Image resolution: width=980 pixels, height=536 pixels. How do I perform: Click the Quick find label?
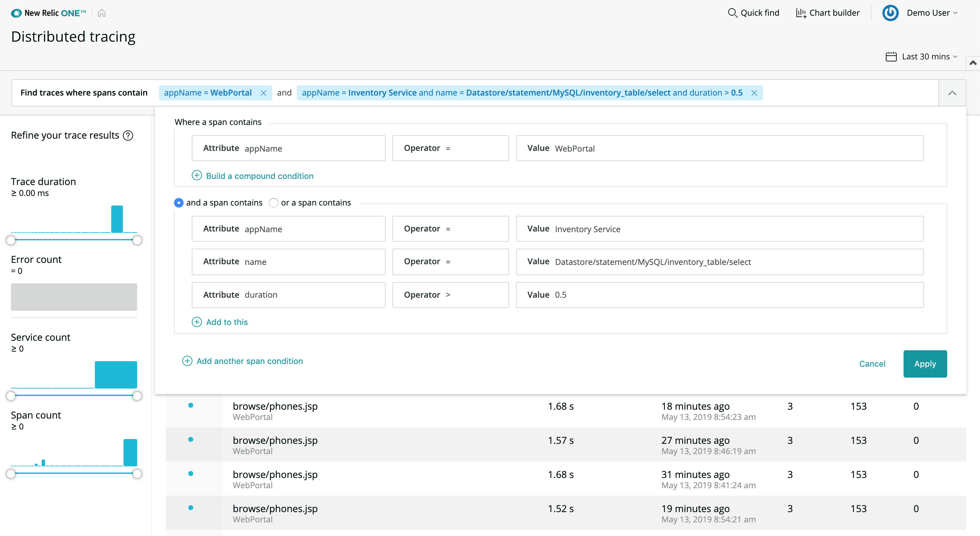[760, 13]
